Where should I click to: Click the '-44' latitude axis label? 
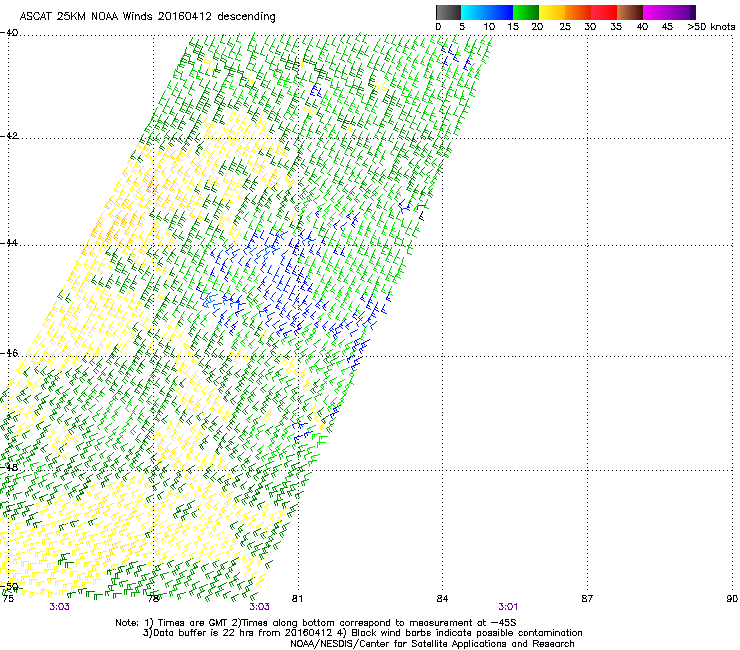point(9,243)
